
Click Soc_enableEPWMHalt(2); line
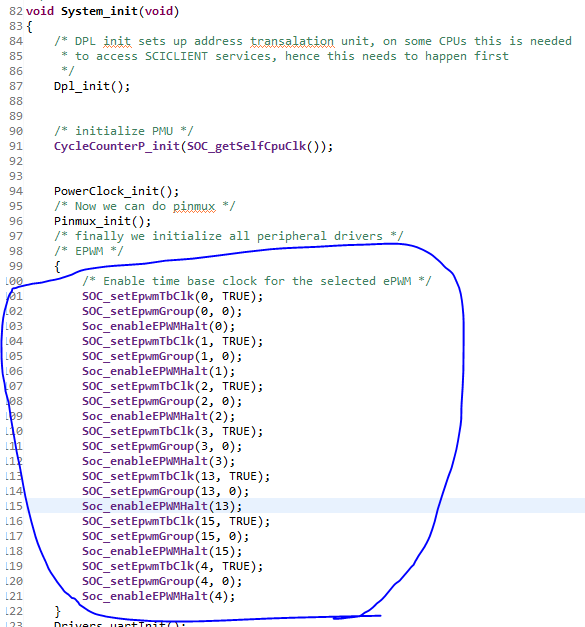pos(159,416)
